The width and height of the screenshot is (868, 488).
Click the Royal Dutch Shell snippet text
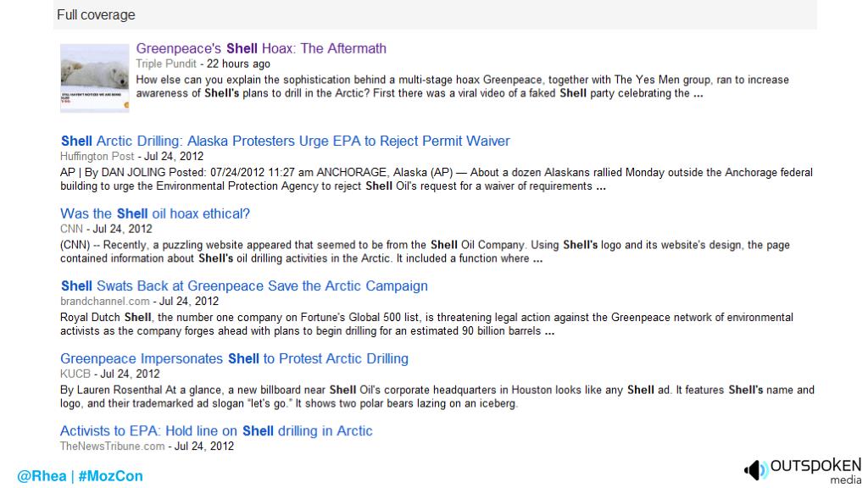[427, 324]
